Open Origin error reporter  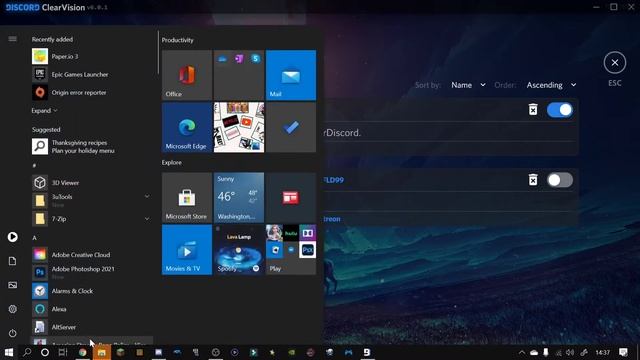[92, 92]
